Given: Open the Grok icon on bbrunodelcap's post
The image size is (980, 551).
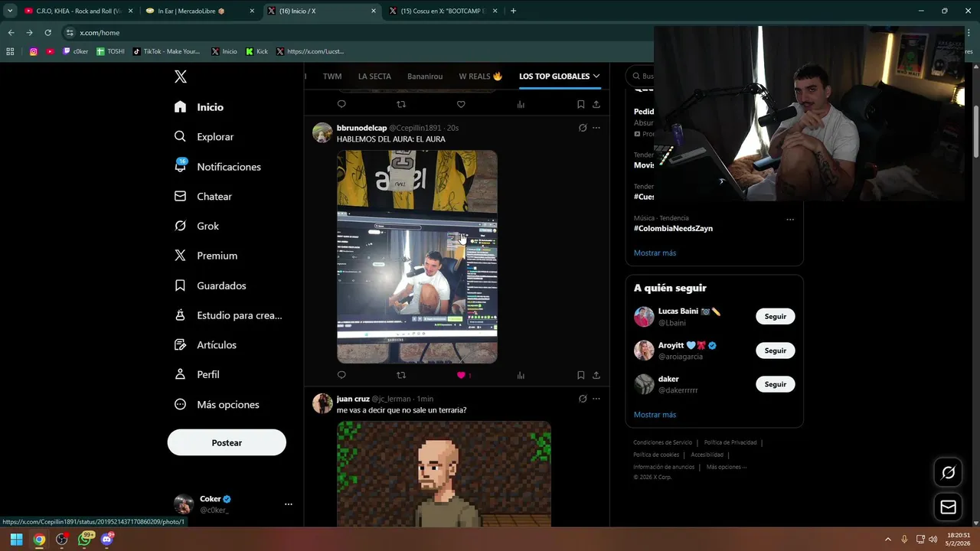Looking at the screenshot, I should click(x=583, y=128).
